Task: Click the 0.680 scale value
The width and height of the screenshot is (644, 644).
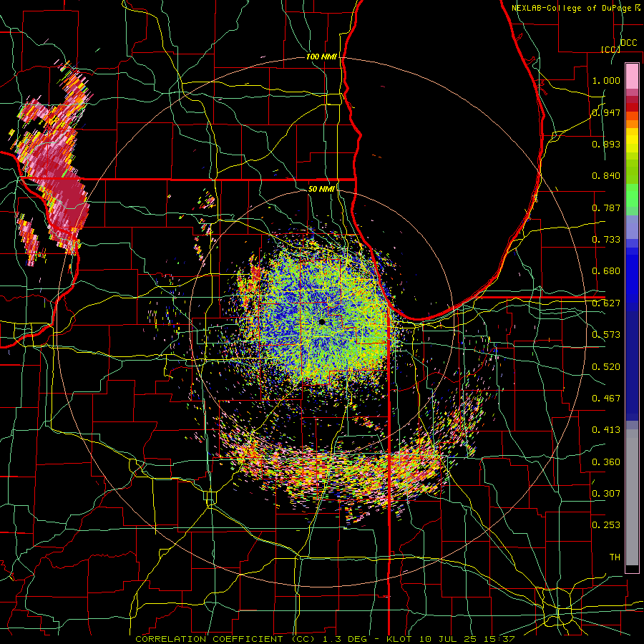Action: (x=606, y=271)
